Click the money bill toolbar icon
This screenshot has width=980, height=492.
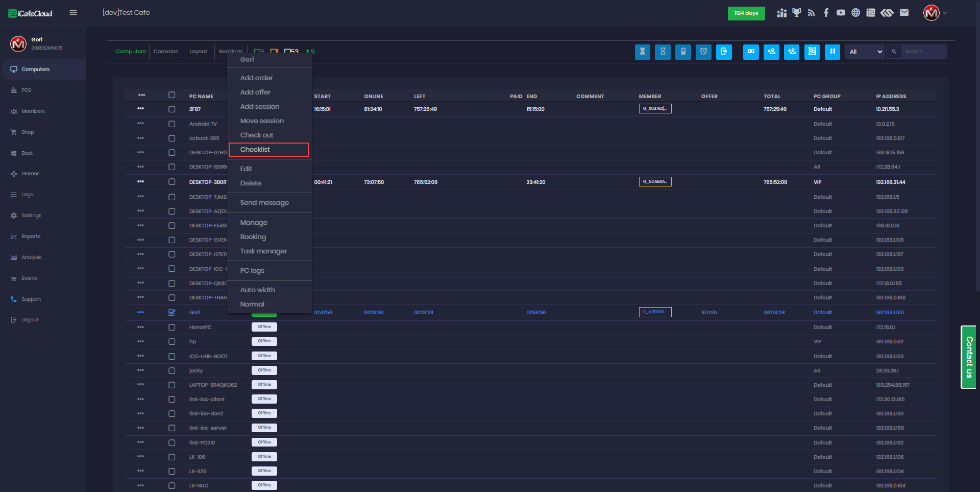click(751, 52)
